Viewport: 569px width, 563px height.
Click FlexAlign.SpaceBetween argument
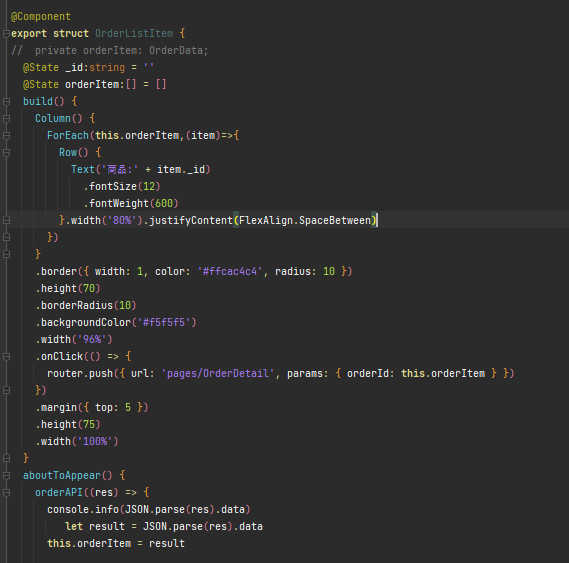point(305,220)
